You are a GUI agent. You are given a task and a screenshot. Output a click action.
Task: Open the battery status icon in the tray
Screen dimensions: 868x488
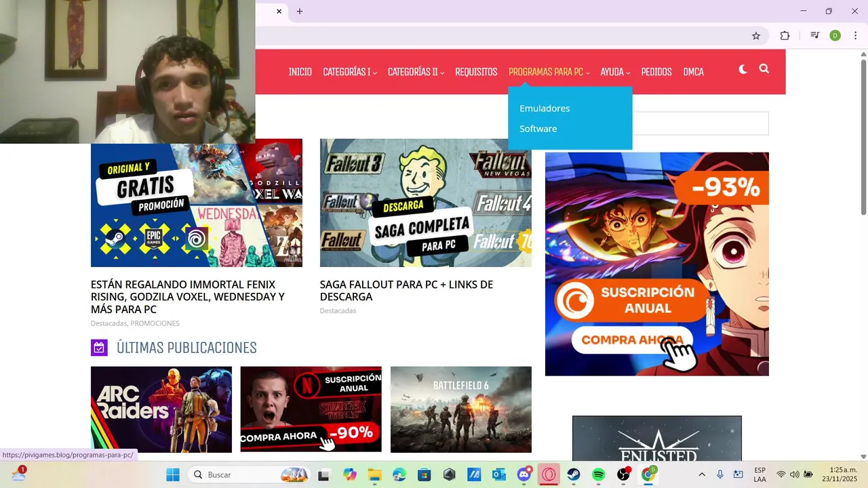808,474
